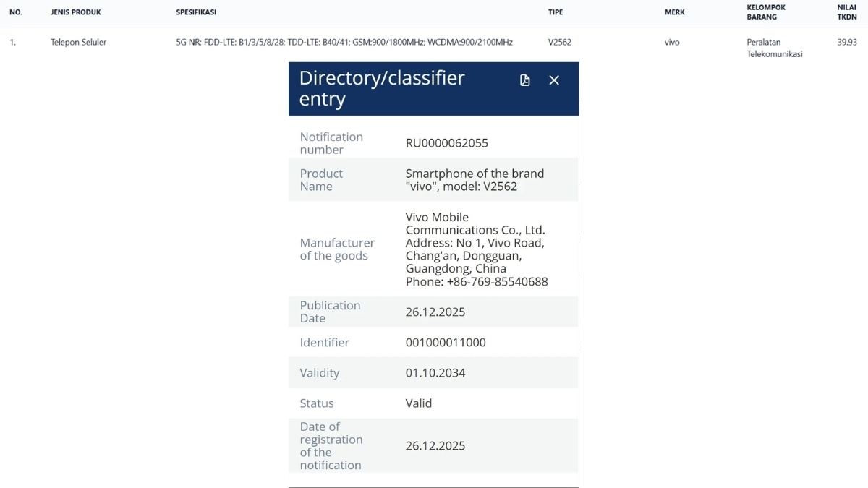Select the 5G NR specification cell
The width and height of the screenshot is (868, 488).
pos(344,43)
